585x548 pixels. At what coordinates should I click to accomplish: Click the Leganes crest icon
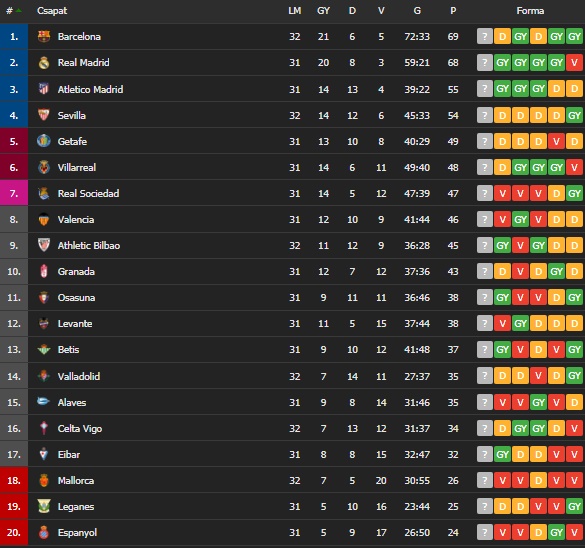[x=44, y=506]
